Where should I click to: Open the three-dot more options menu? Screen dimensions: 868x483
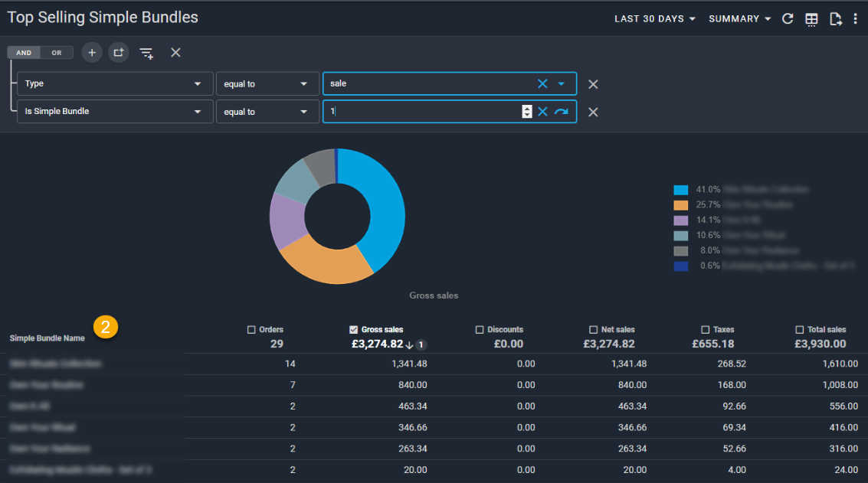[x=856, y=19]
